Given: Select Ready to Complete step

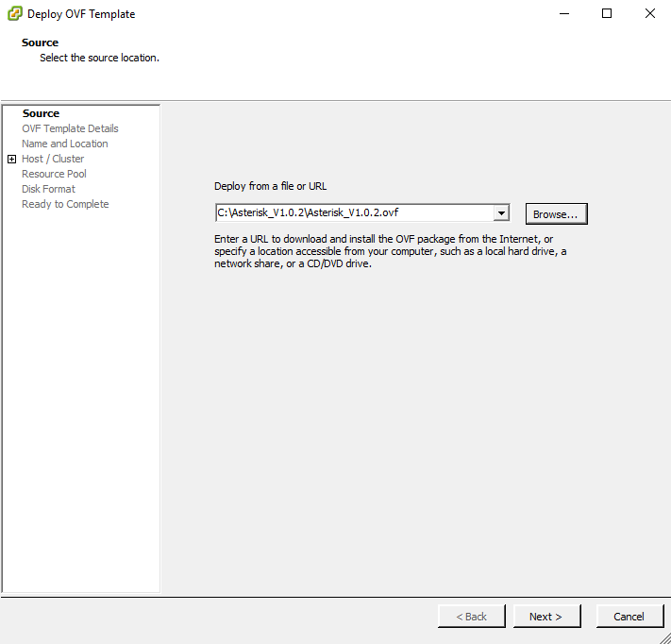Looking at the screenshot, I should coord(65,204).
